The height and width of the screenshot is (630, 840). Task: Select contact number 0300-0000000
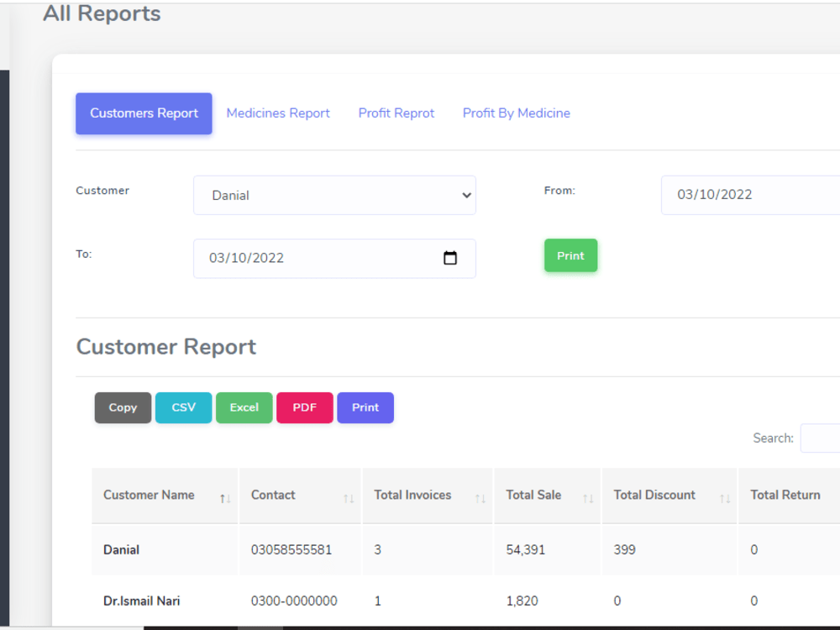[294, 601]
